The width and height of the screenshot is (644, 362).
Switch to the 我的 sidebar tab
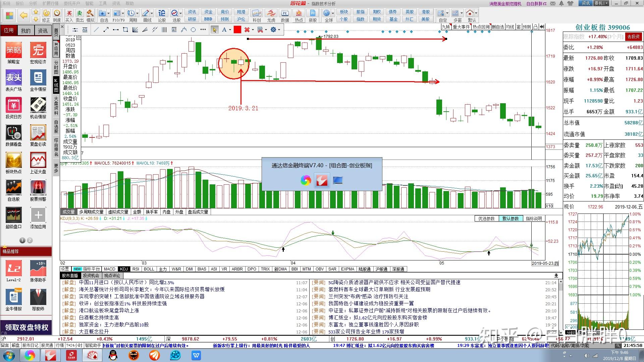coord(26,31)
